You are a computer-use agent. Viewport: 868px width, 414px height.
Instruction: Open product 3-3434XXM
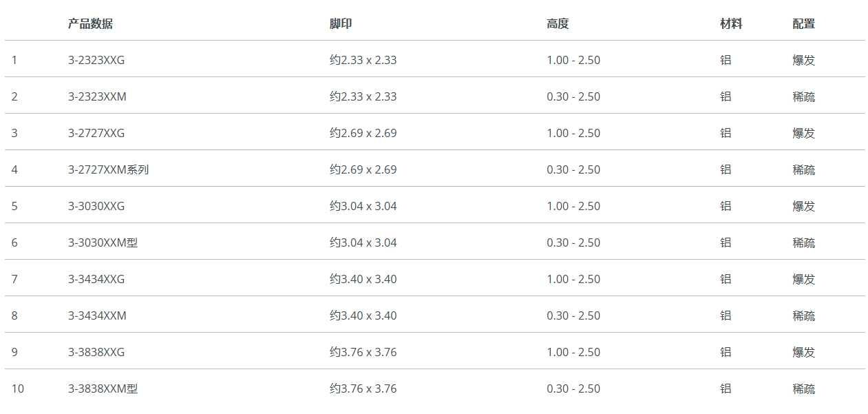[97, 315]
